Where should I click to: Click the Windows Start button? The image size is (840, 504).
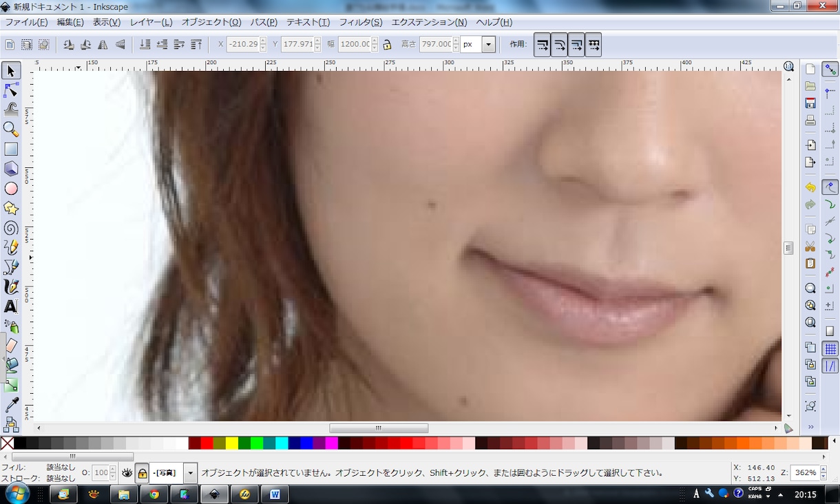point(17,494)
